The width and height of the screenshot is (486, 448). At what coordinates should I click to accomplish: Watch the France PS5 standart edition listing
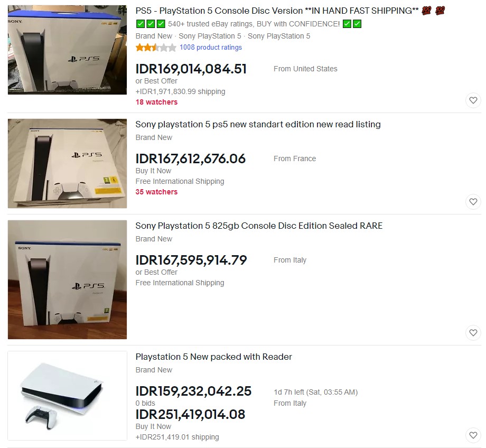(x=473, y=202)
